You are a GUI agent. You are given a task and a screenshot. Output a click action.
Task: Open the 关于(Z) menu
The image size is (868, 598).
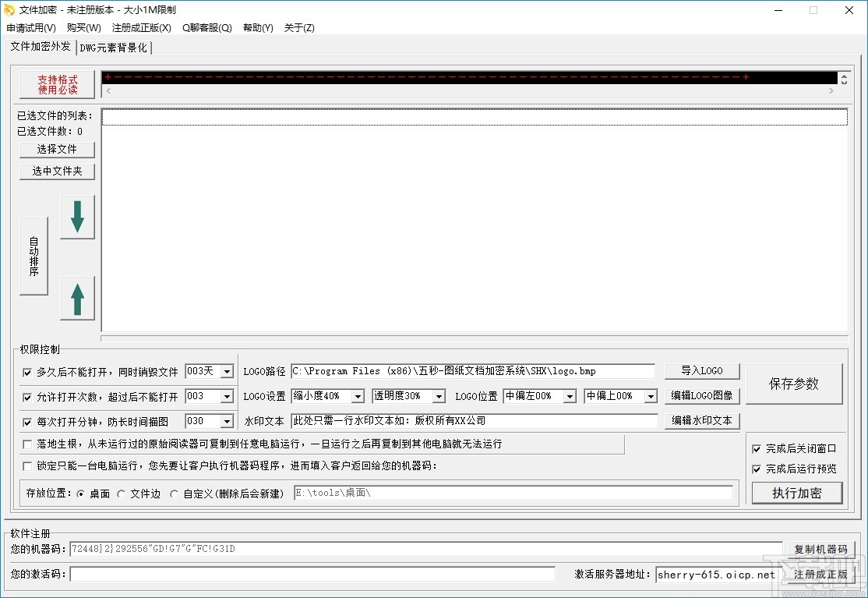(299, 28)
